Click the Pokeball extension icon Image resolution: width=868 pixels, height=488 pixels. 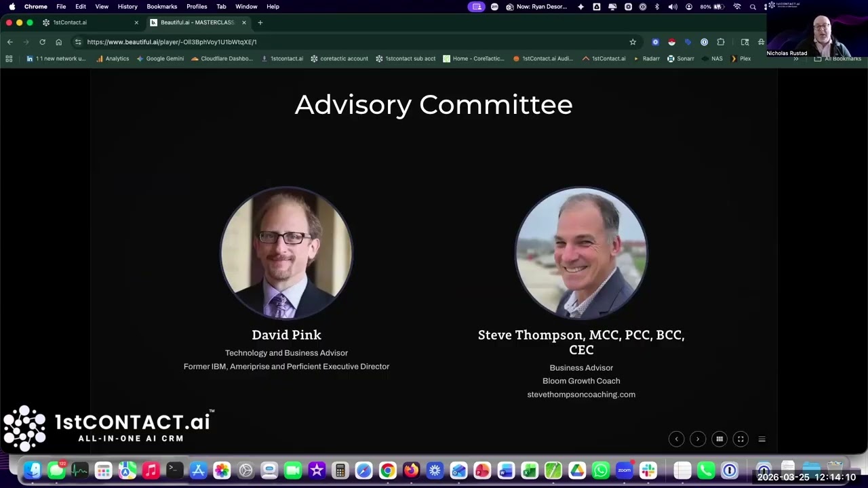point(671,42)
